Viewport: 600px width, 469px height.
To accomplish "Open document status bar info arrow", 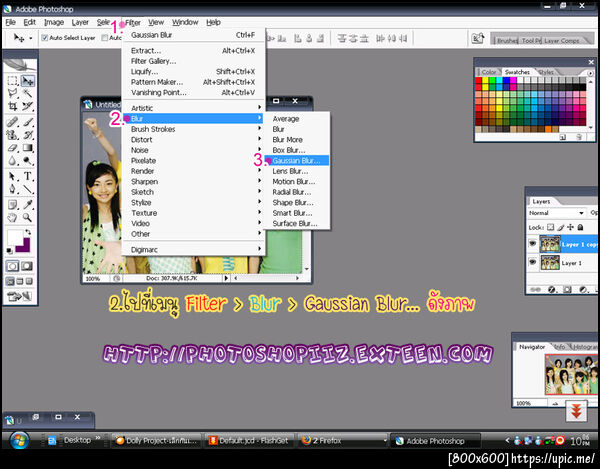I will pos(226,278).
